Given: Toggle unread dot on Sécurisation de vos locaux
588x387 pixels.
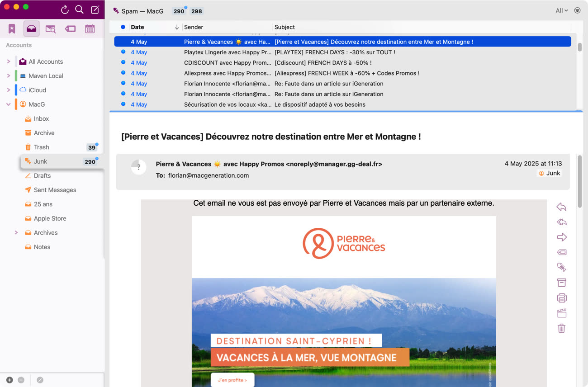Looking at the screenshot, I should click(x=123, y=104).
